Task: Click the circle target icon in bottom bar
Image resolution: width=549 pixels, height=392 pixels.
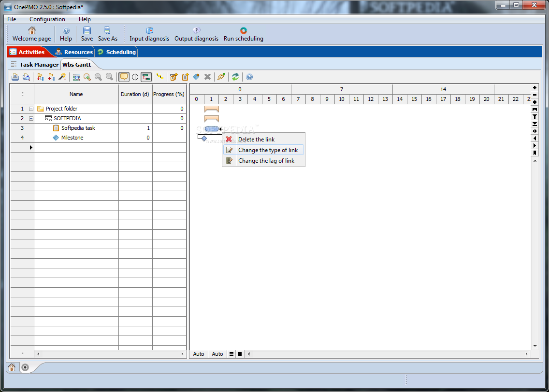Action: pos(25,367)
